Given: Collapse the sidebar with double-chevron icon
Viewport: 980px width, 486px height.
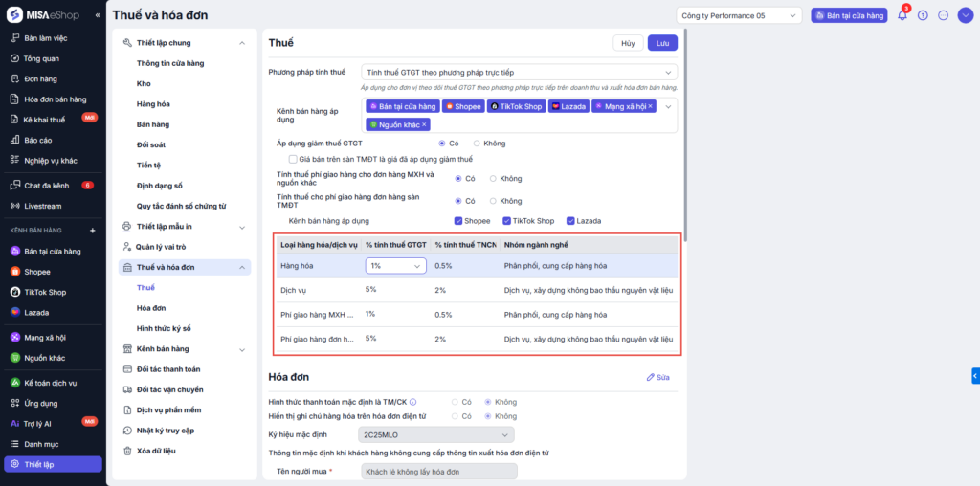Looking at the screenshot, I should click(98, 15).
